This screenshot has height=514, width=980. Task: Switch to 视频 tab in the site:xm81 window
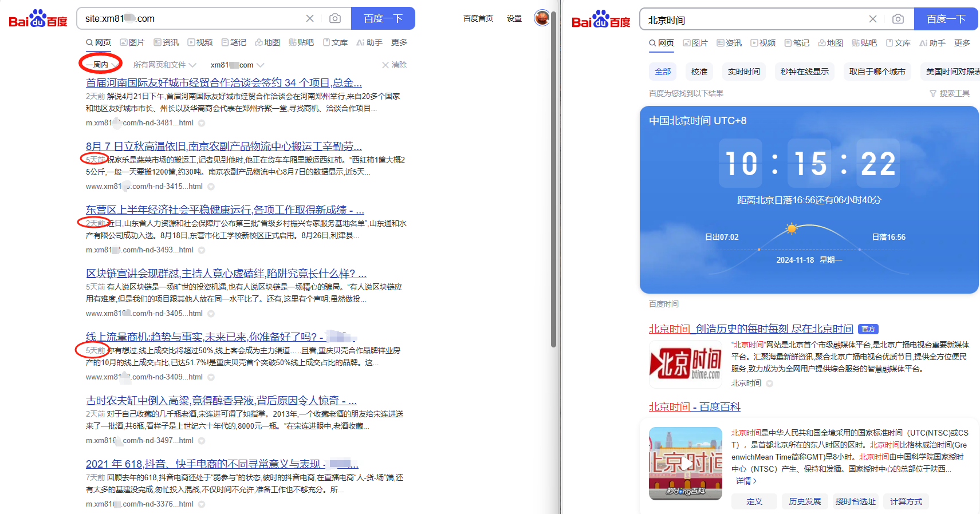click(x=200, y=42)
